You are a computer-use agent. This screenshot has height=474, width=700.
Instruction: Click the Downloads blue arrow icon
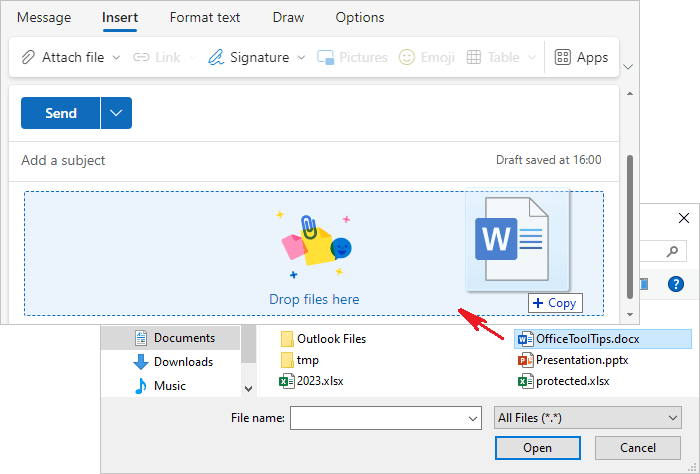(141, 362)
